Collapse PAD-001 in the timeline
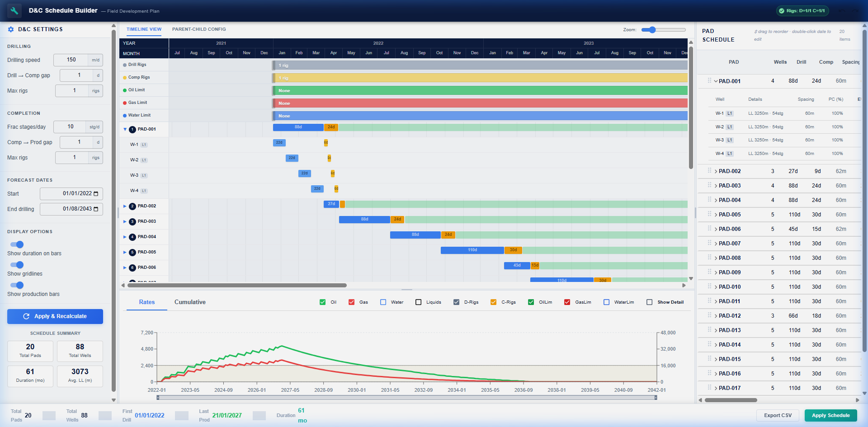The height and width of the screenshot is (427, 868). click(125, 130)
